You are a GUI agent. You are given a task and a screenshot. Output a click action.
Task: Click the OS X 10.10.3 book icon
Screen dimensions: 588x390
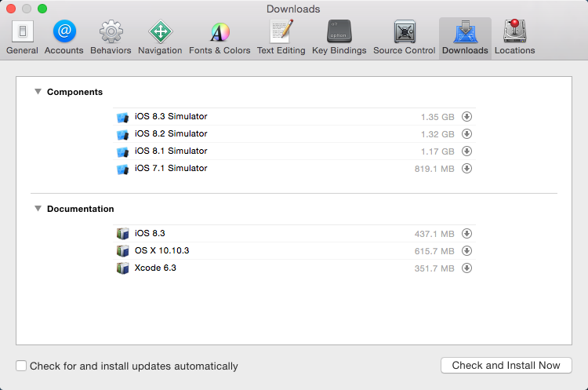tap(122, 251)
